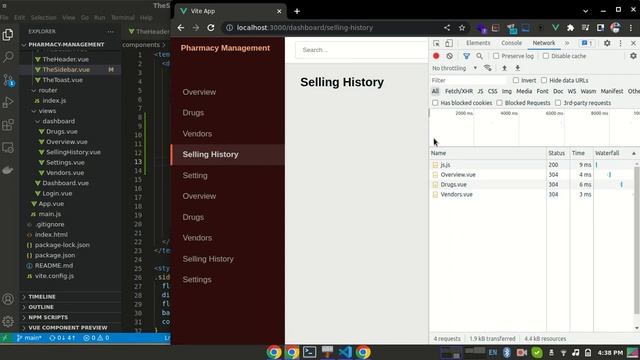Click the network Filter text field
This screenshot has width=640, height=360.
coord(469,80)
